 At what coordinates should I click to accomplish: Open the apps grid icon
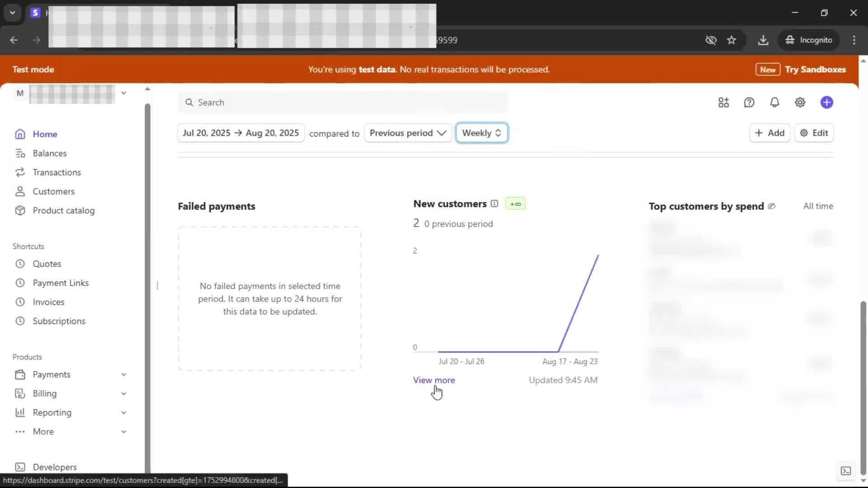point(723,103)
